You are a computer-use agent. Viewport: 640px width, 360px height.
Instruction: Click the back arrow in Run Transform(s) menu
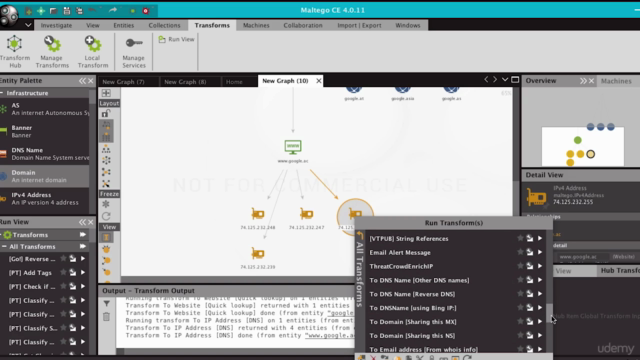pyautogui.click(x=360, y=235)
